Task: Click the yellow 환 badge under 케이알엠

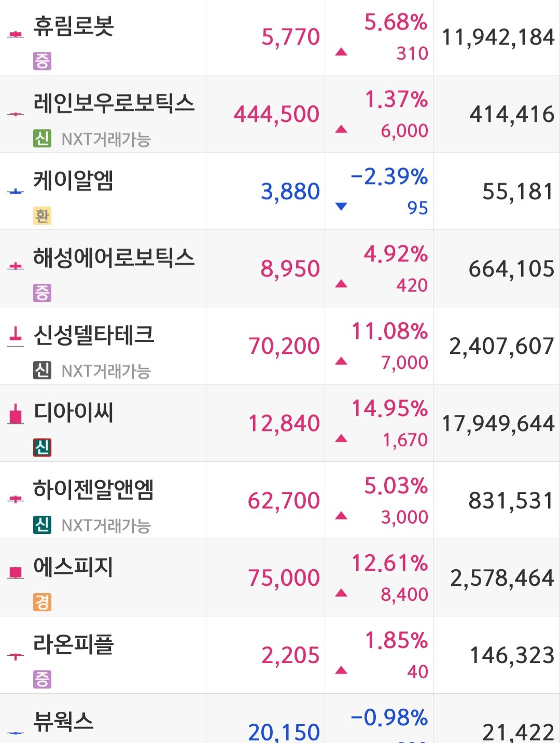Action: coord(43,216)
